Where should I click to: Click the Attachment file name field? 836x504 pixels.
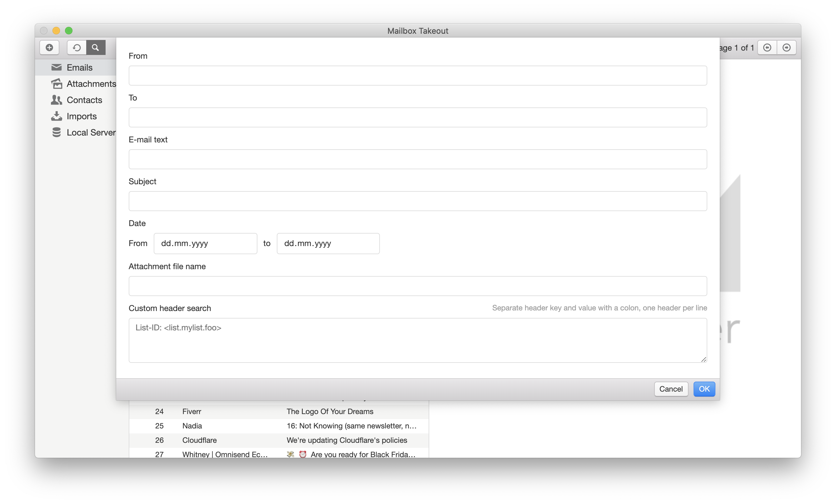(417, 286)
